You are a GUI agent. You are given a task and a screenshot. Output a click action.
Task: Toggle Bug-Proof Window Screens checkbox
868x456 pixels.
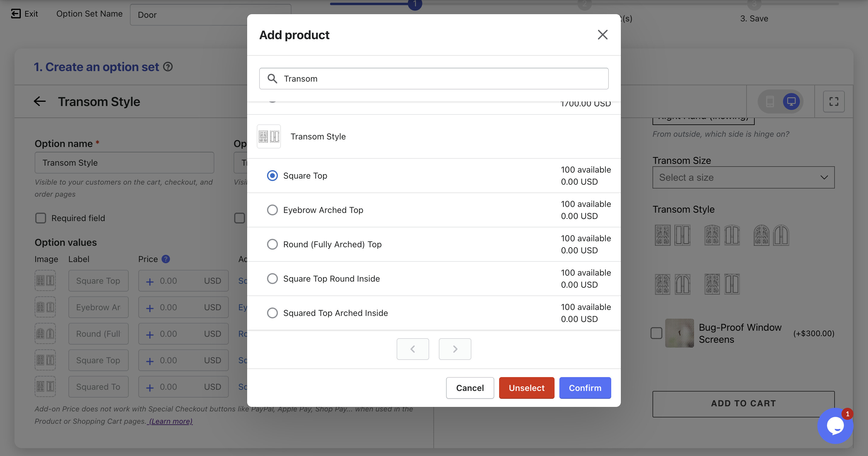coord(656,333)
